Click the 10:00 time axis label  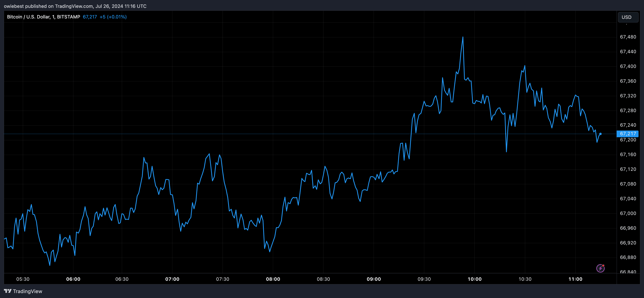point(474,279)
